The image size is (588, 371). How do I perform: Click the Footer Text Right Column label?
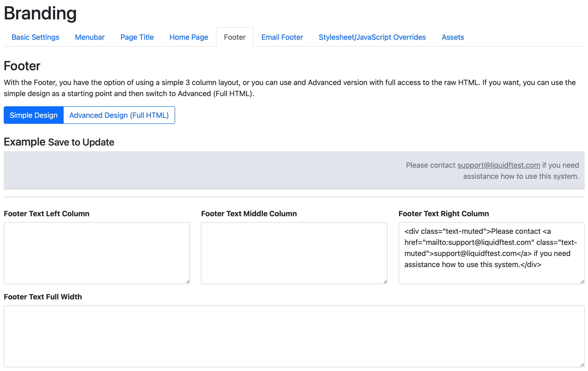click(x=443, y=214)
